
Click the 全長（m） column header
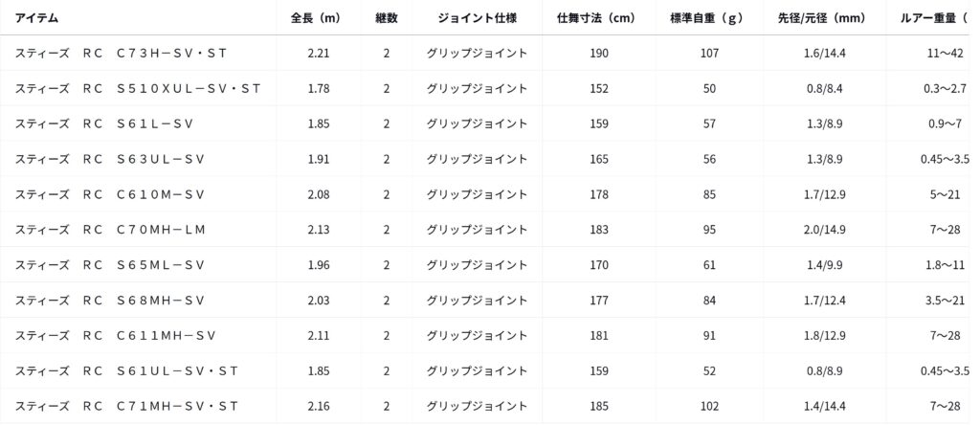pos(318,18)
